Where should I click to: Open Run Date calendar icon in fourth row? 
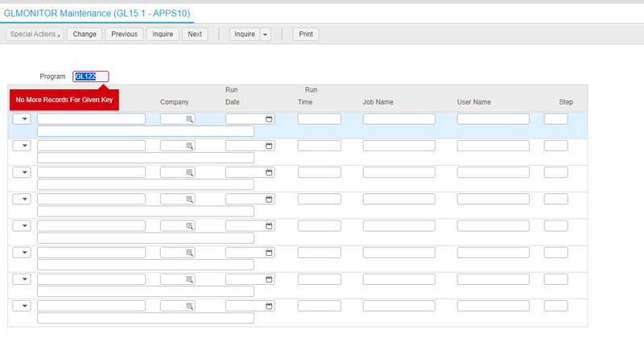pos(269,200)
